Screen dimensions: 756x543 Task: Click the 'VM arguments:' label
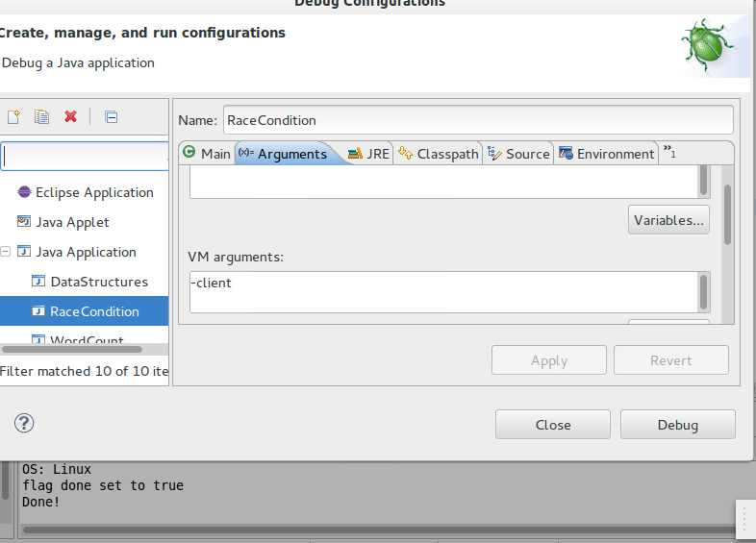coord(236,257)
